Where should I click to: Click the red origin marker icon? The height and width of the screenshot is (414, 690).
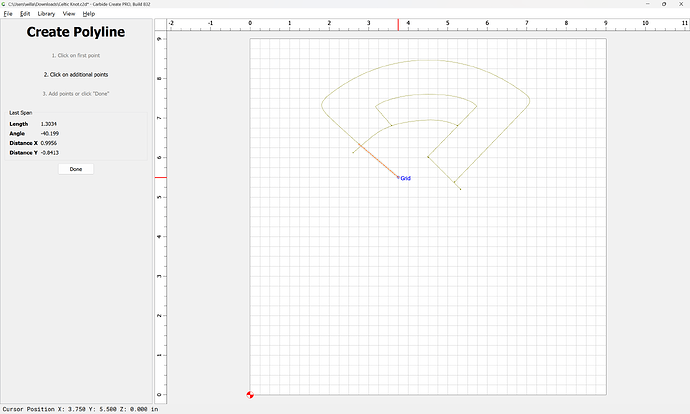click(x=250, y=395)
